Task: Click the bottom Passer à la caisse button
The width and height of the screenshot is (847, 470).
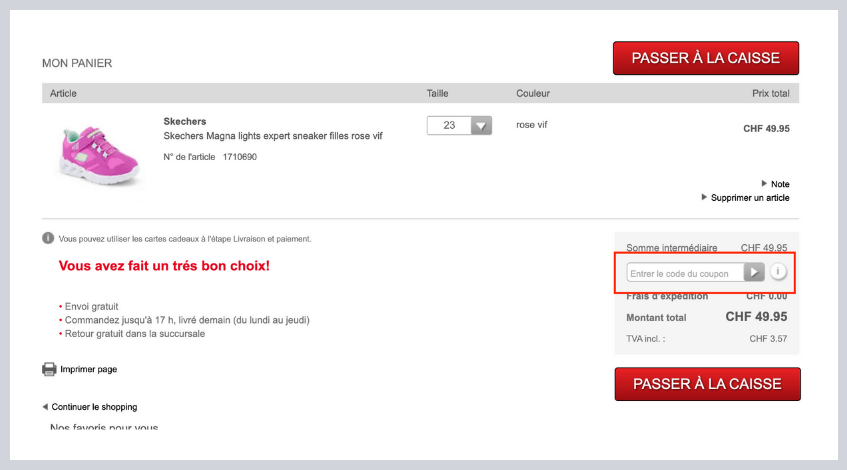Action: coord(707,384)
